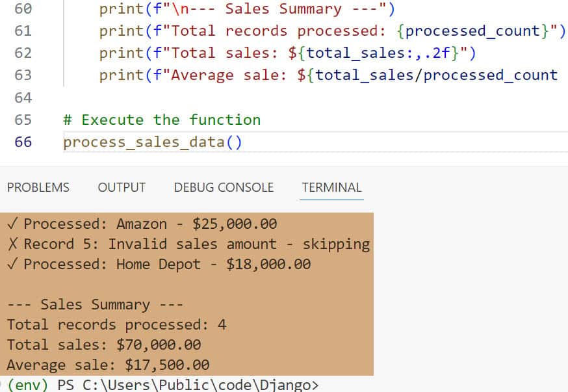Click the processed_count variable on line 61
Image resolution: width=568 pixels, height=392 pixels.
pyautogui.click(x=473, y=31)
